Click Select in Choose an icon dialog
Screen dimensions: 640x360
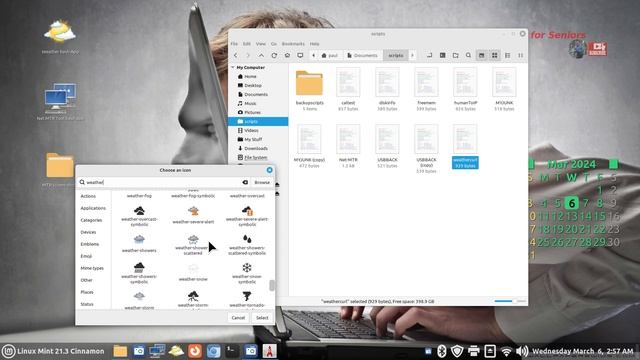tap(262, 318)
